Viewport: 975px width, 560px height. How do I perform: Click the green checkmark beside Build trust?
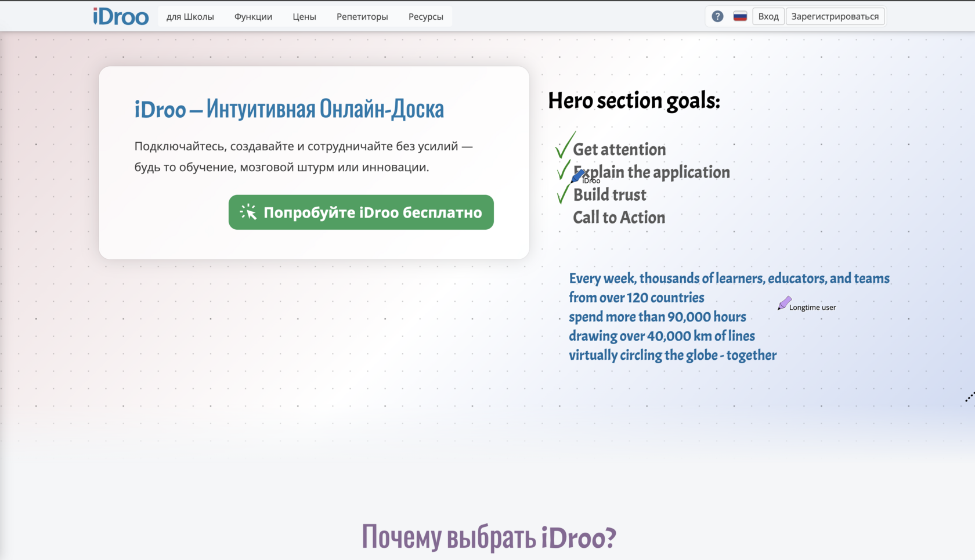tap(563, 193)
